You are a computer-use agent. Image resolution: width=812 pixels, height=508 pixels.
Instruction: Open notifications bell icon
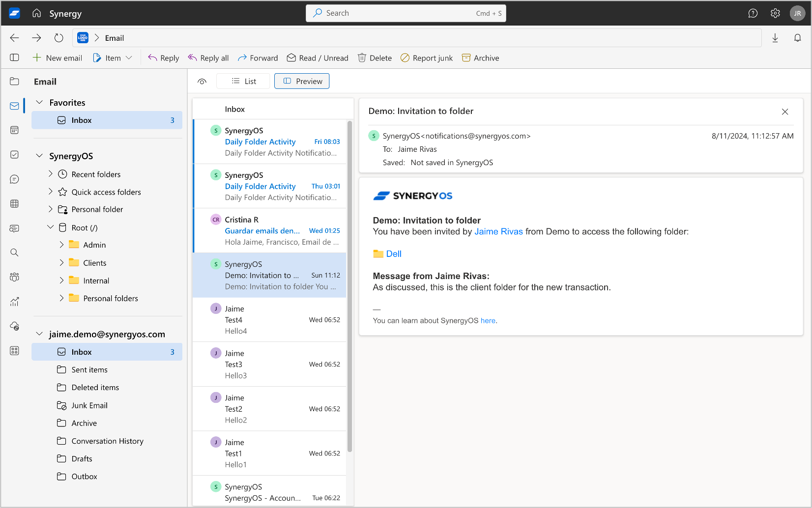(798, 38)
